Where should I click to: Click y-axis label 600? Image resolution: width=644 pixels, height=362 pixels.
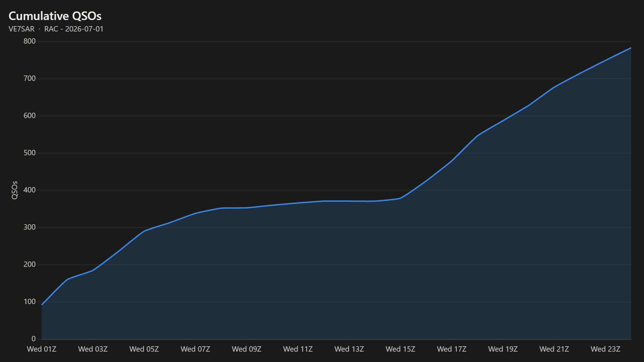30,116
